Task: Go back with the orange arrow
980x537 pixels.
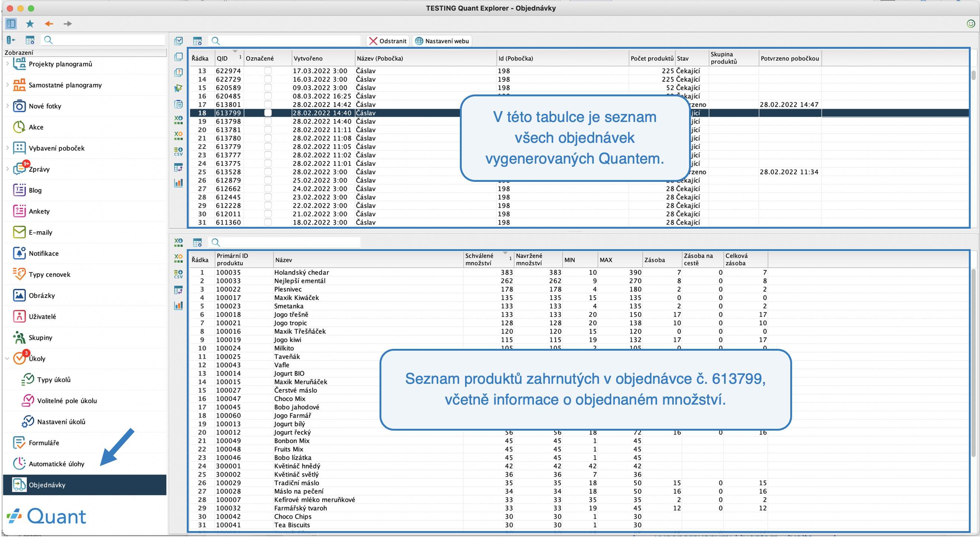Action: [x=49, y=23]
